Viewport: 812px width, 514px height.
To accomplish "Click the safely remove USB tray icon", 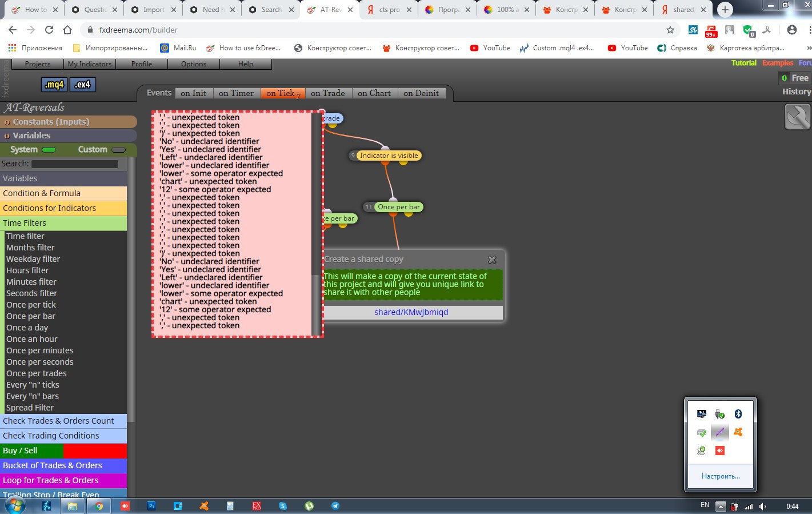I will point(719,414).
